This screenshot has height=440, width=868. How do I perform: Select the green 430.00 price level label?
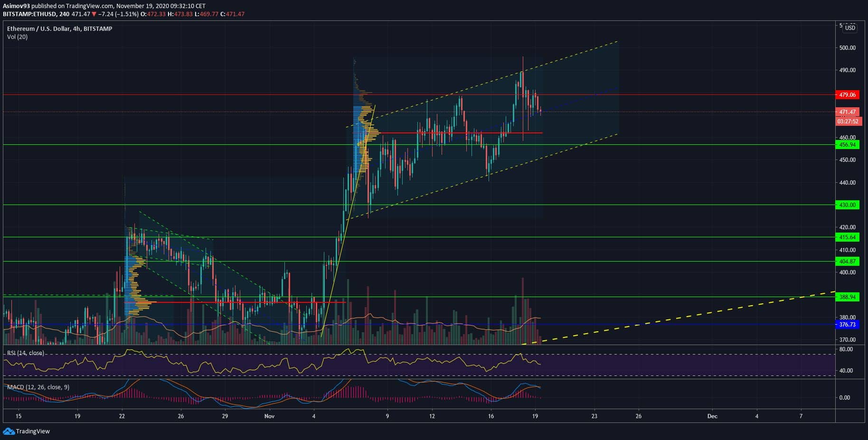(847, 205)
